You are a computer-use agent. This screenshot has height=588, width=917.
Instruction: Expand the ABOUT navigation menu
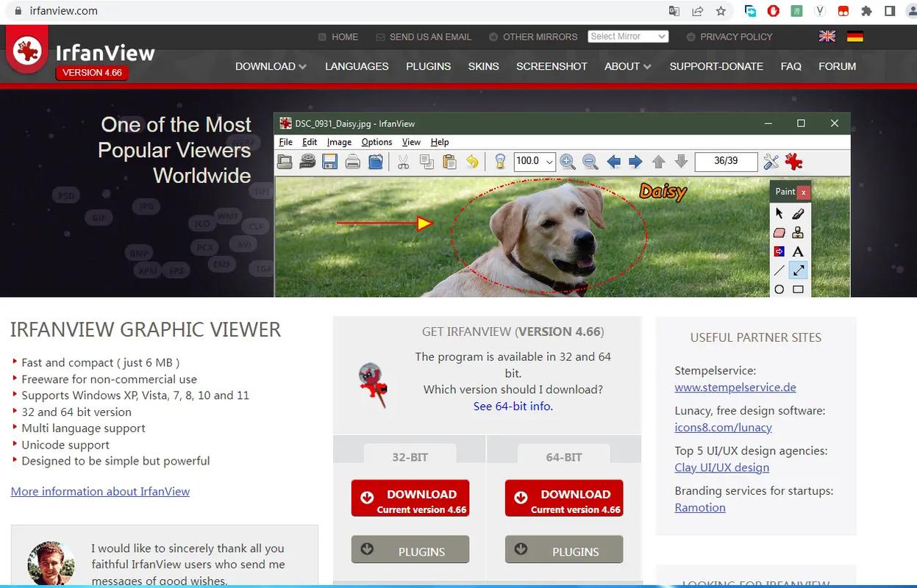click(x=628, y=66)
